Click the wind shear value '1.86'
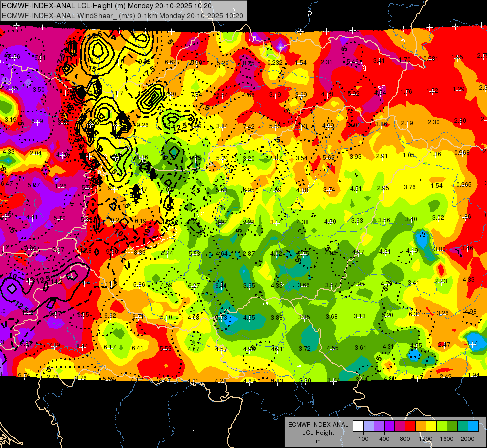This screenshot has height=448, width=487. (x=465, y=217)
